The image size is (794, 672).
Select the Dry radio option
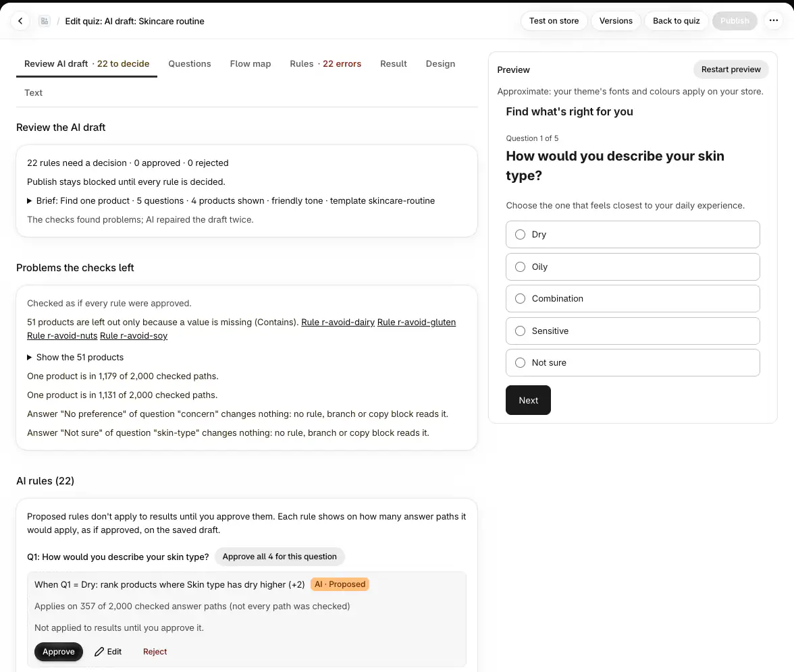click(633, 234)
